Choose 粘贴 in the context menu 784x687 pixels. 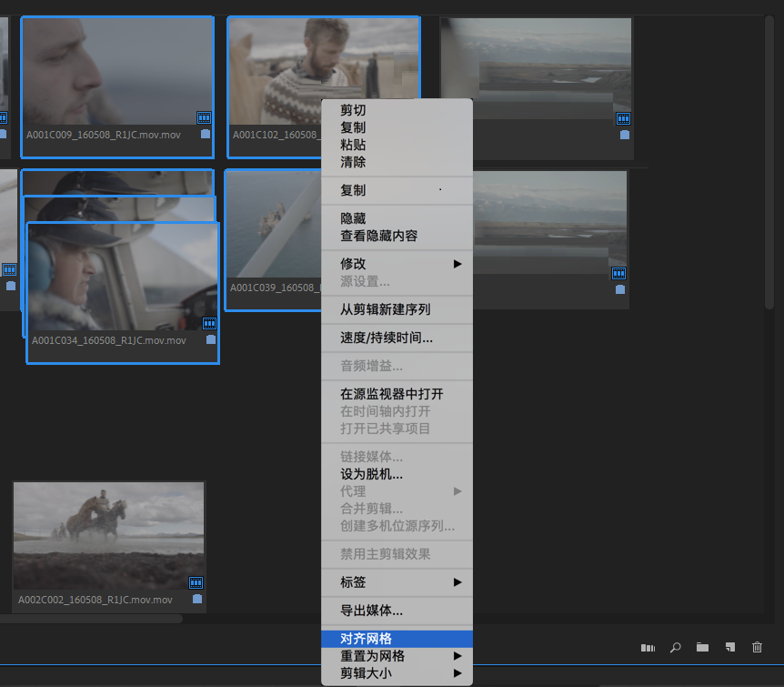(x=397, y=145)
